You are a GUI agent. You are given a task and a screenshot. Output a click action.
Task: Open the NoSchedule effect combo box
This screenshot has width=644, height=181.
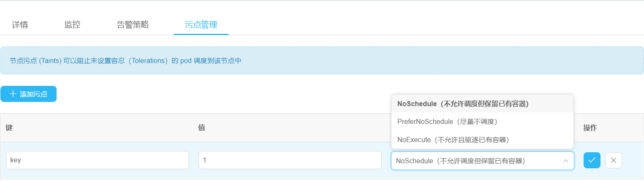[482, 161]
